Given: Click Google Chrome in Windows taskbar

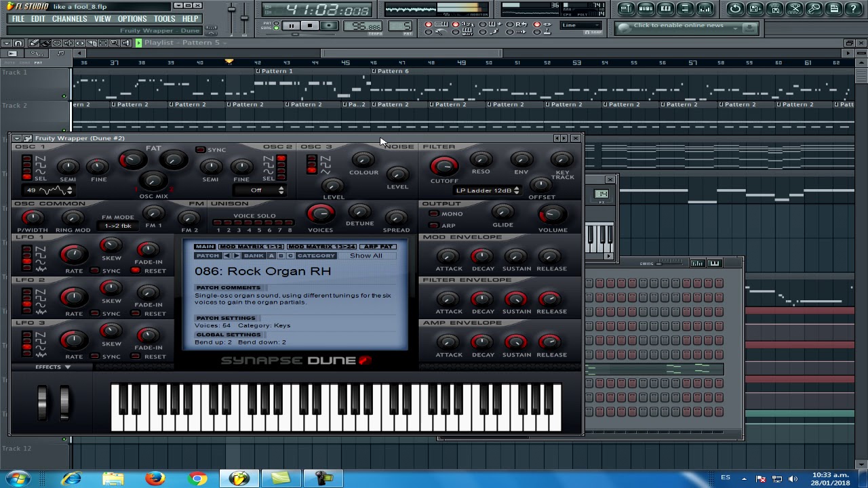Looking at the screenshot, I should coord(197,479).
